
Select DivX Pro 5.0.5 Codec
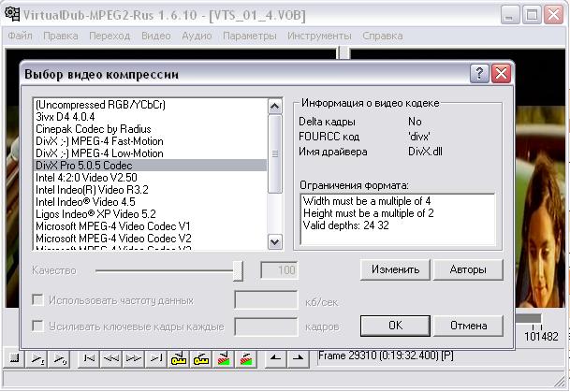[x=151, y=166]
